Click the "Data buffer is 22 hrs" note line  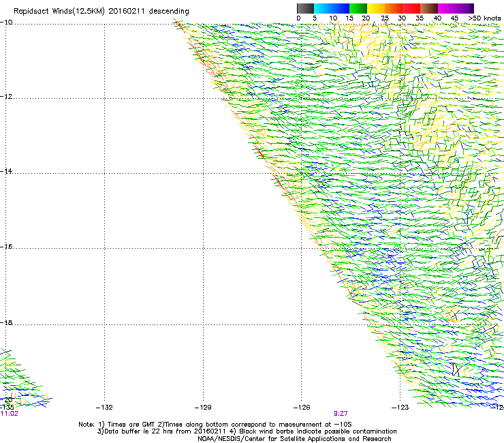point(247,431)
